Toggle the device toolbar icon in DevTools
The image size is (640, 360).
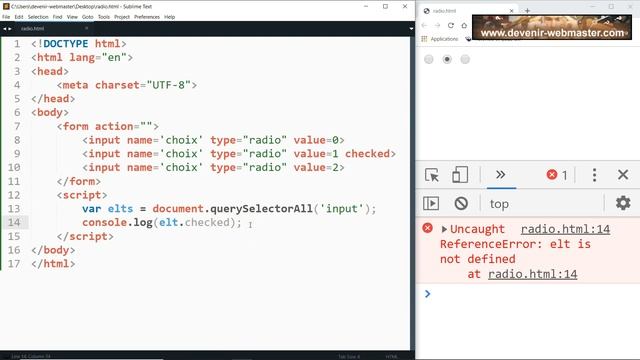(460, 175)
